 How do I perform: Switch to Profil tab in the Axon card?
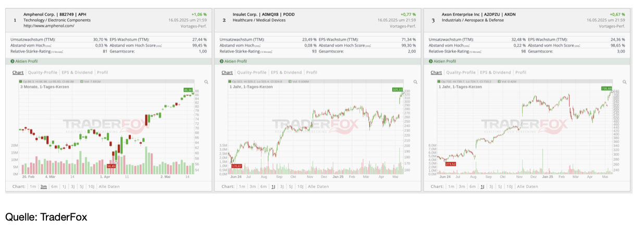[x=521, y=72]
